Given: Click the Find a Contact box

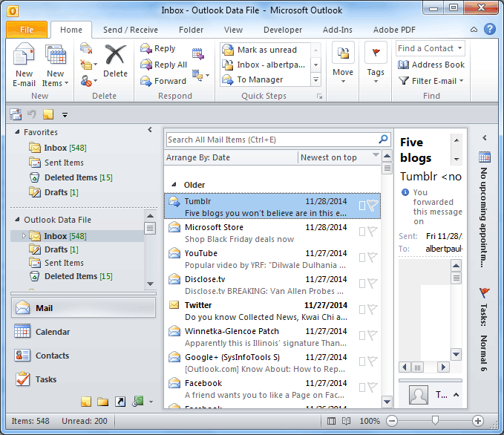Looking at the screenshot, I should [431, 48].
